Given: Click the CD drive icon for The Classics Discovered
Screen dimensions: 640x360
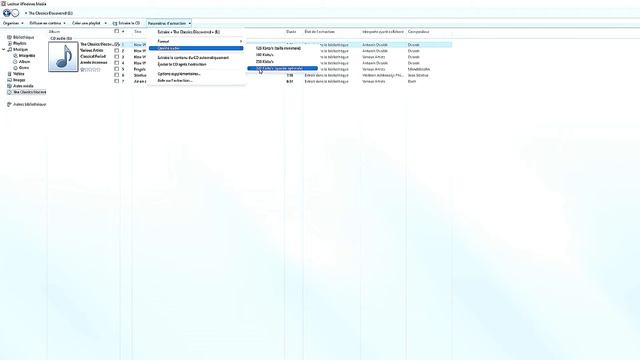Looking at the screenshot, I should point(9,92).
